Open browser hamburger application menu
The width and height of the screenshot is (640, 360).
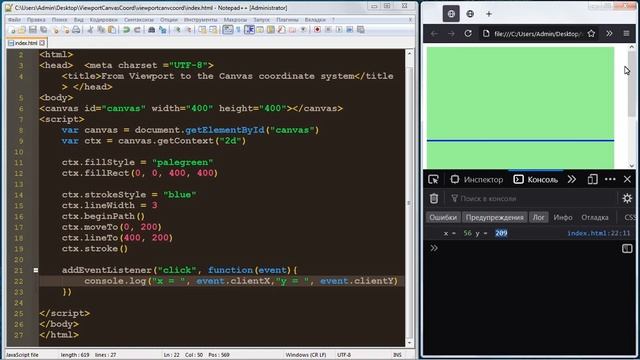click(x=627, y=33)
